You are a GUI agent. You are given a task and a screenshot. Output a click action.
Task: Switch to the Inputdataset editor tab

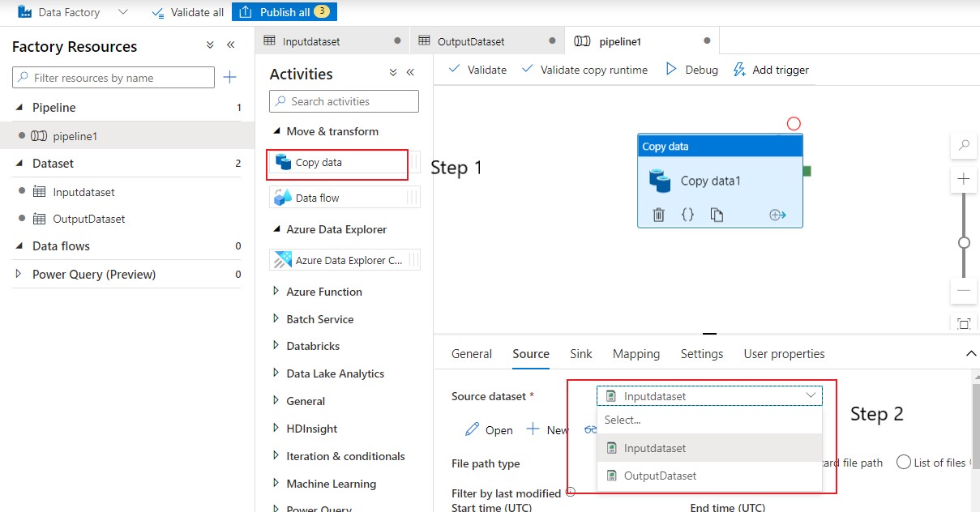pos(332,41)
